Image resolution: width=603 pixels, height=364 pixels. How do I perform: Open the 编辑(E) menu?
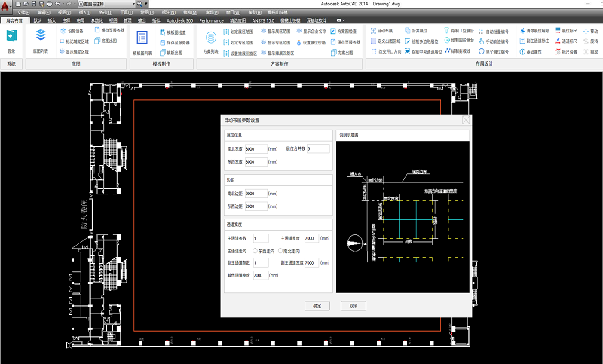[x=44, y=13]
